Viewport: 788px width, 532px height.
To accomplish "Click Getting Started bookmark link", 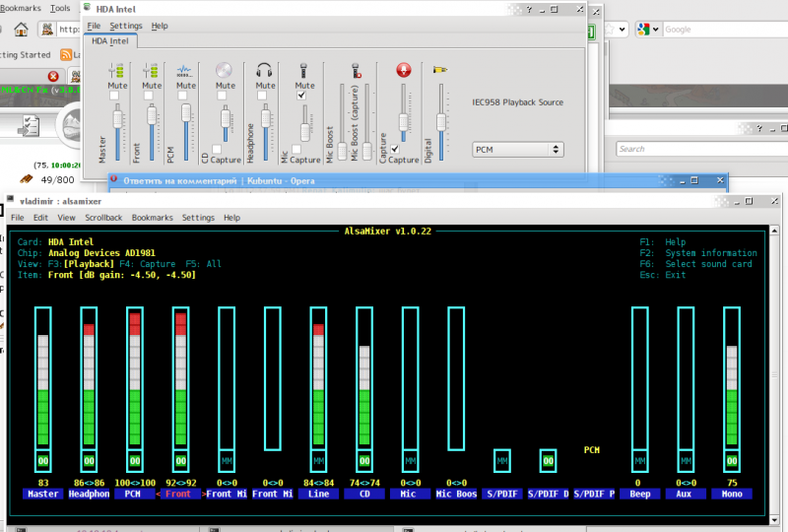I will 26,54.
